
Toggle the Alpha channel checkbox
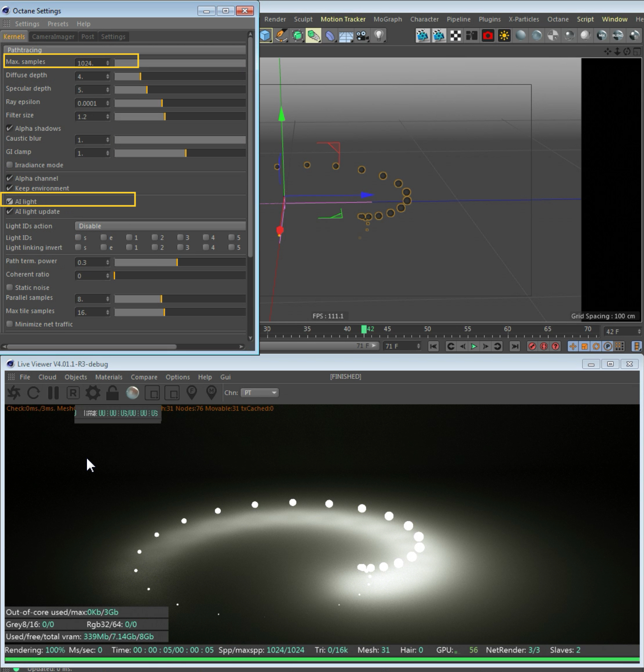click(x=9, y=178)
